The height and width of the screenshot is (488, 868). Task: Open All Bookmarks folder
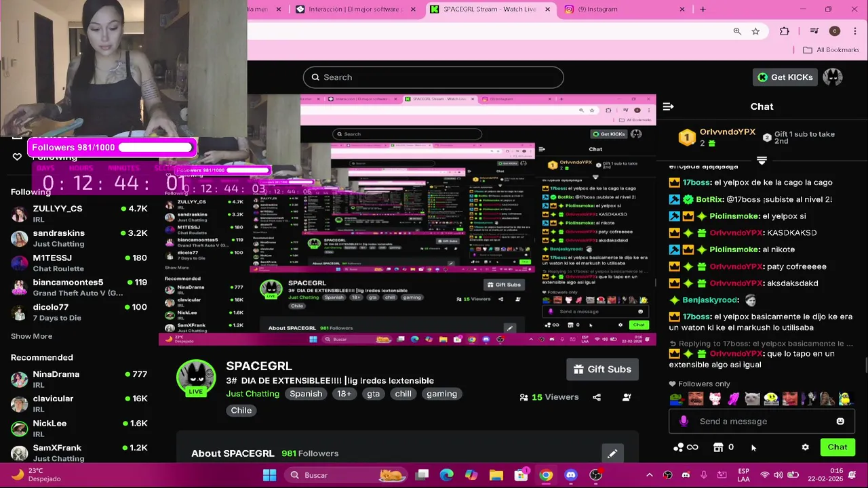click(831, 50)
